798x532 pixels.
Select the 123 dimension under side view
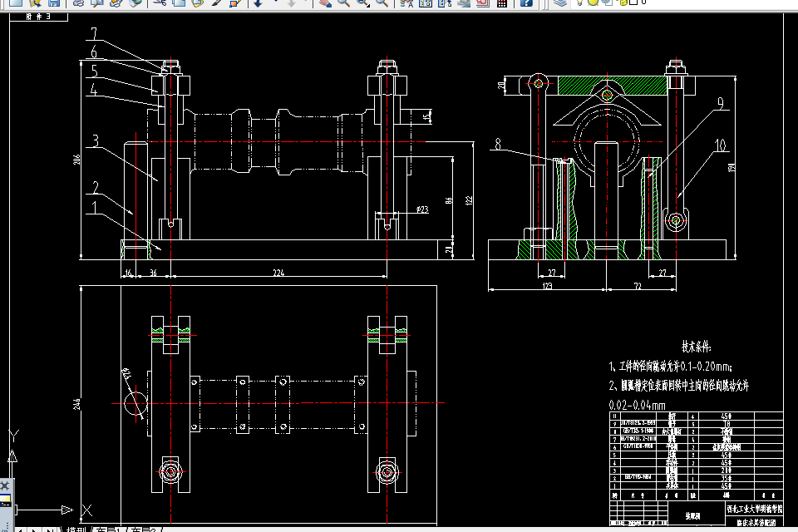coord(547,286)
